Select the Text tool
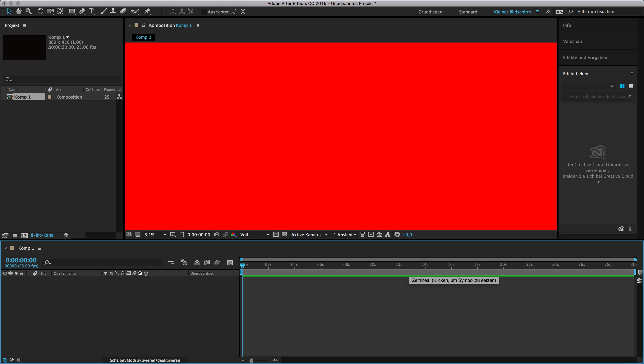Viewport: 644px width, 364px height. [x=91, y=12]
